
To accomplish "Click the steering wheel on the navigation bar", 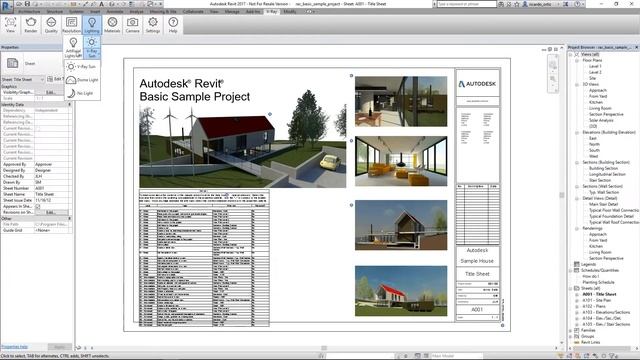I will (x=553, y=64).
